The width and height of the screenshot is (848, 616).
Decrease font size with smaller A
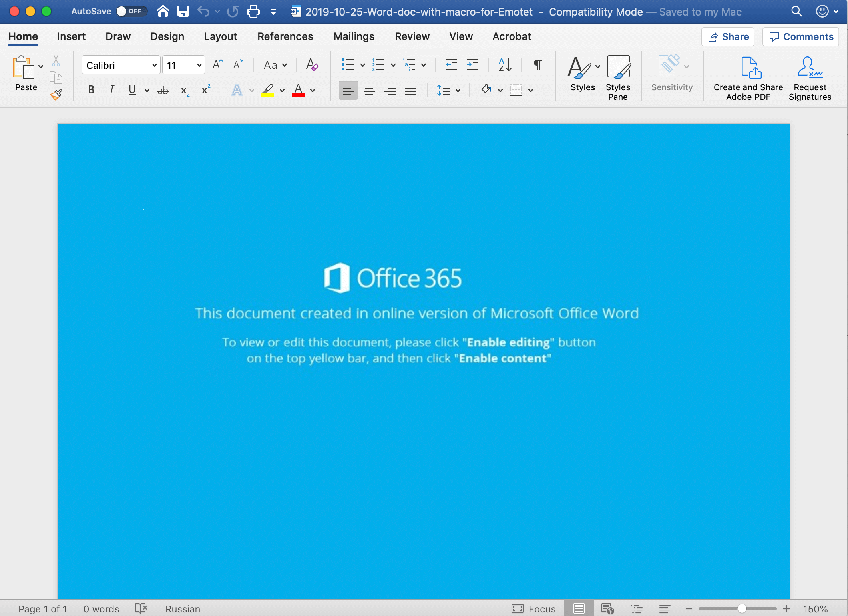pyautogui.click(x=238, y=64)
